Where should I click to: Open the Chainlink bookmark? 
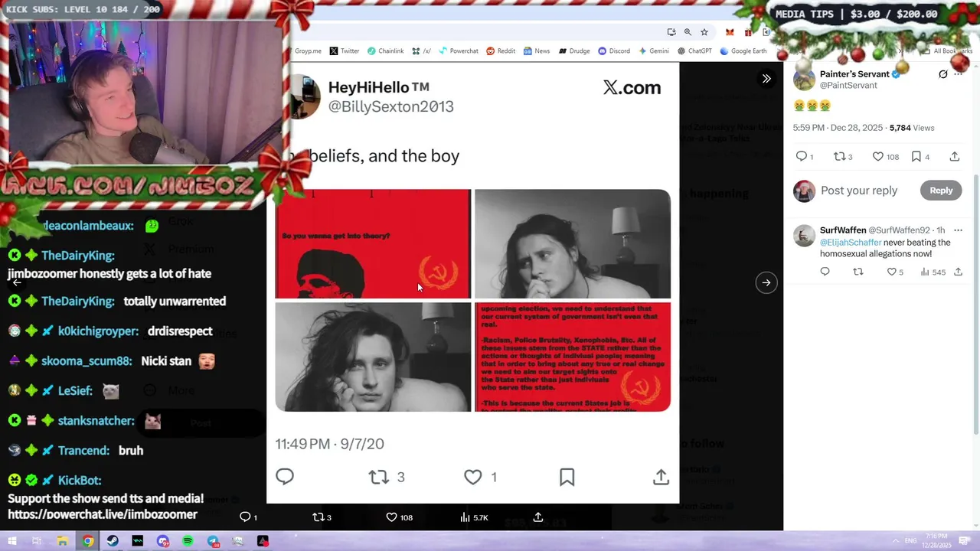pos(385,51)
